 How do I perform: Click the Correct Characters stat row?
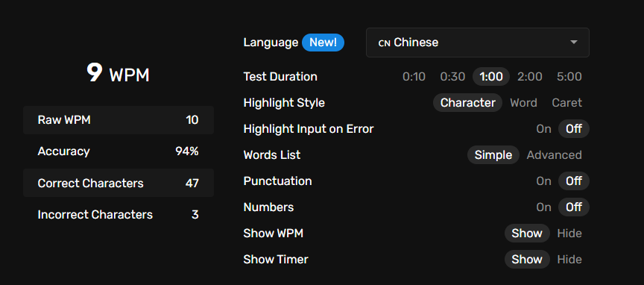(x=119, y=183)
